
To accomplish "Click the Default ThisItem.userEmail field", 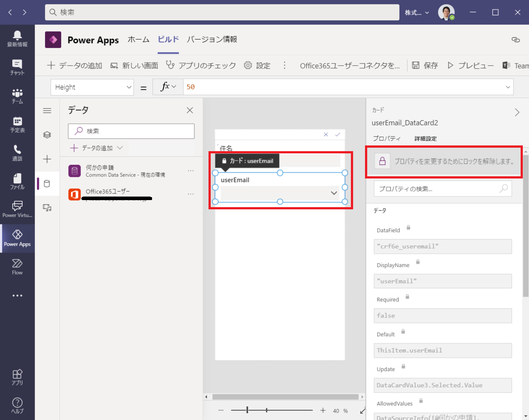I will [443, 350].
